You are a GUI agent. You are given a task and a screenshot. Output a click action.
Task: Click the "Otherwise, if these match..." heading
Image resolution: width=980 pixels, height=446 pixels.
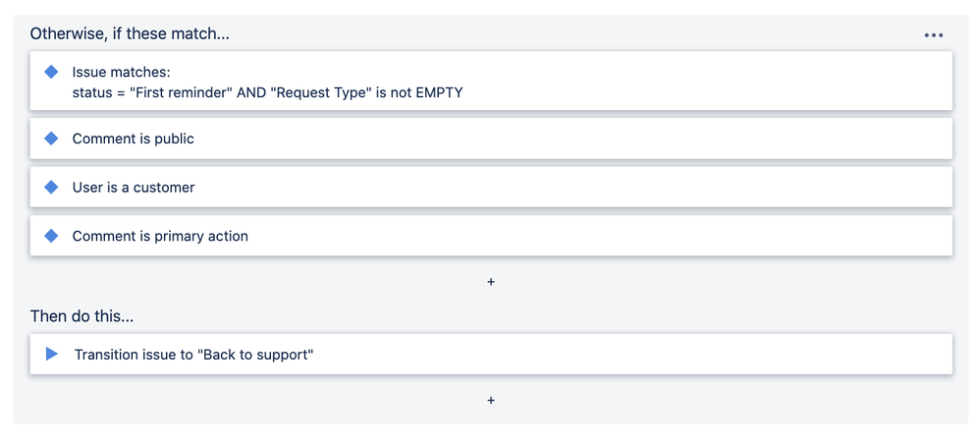[130, 33]
